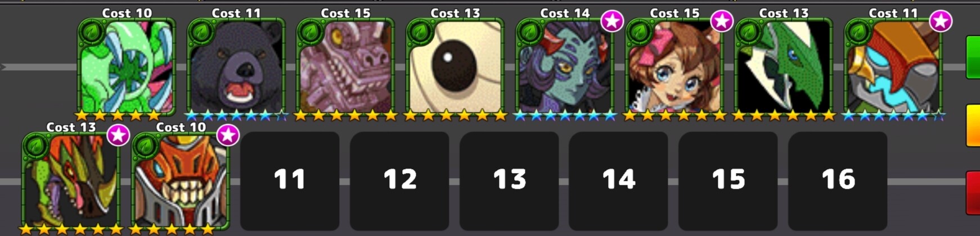Screen dimensions: 980x236
Task: Select the brown-haired girl with pink bow
Action: tap(675, 66)
